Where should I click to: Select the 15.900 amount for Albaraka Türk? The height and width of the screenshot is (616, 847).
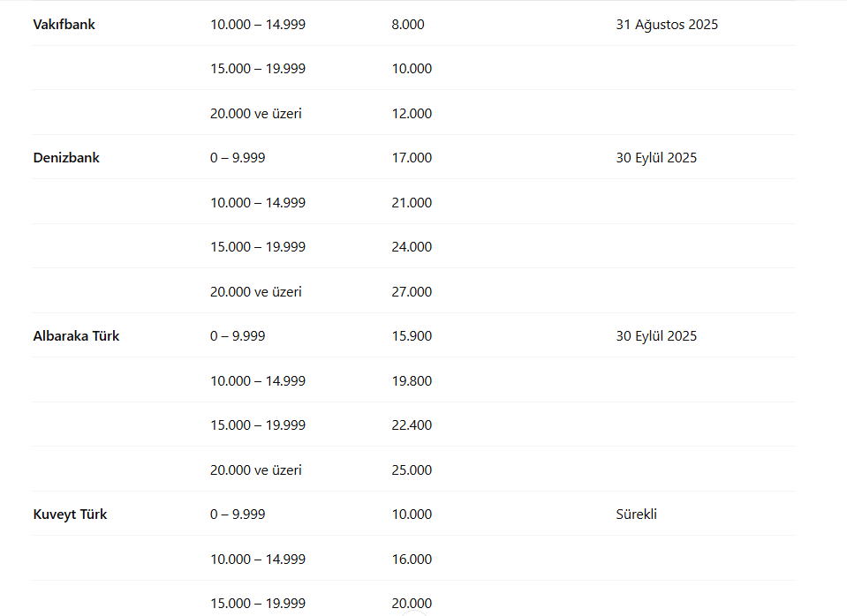[412, 336]
